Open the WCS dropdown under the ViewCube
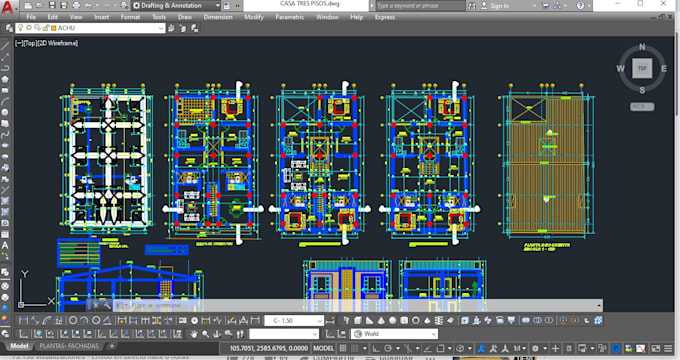Image resolution: width=680 pixels, height=360 pixels. 642,107
